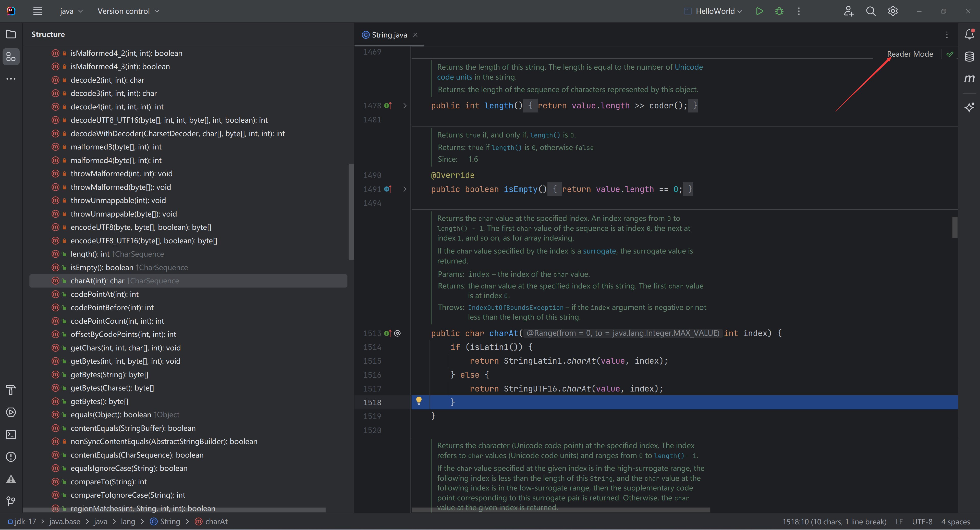Screen dimensions: 980x530
Task: Select codePointAt(int): int in Structure
Action: (x=188, y=294)
